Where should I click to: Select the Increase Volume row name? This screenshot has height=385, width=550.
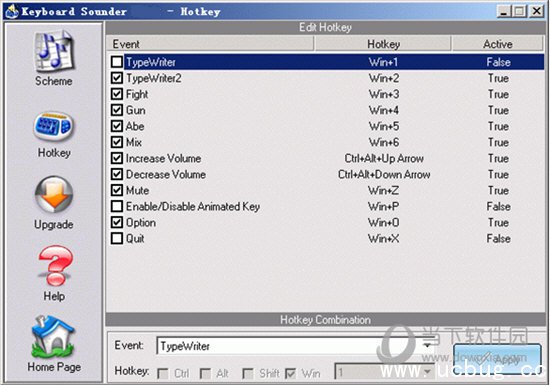coord(163,158)
